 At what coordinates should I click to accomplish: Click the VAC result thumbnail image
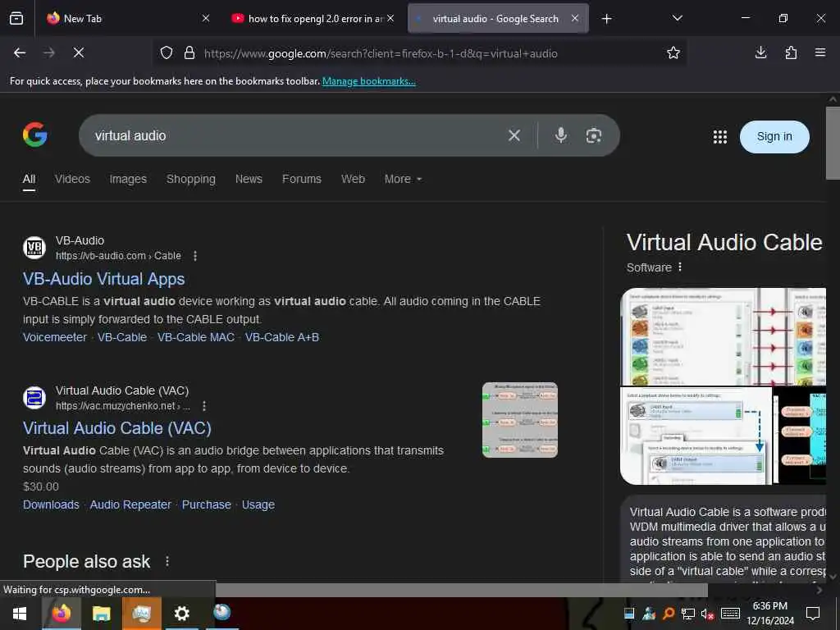(x=519, y=419)
